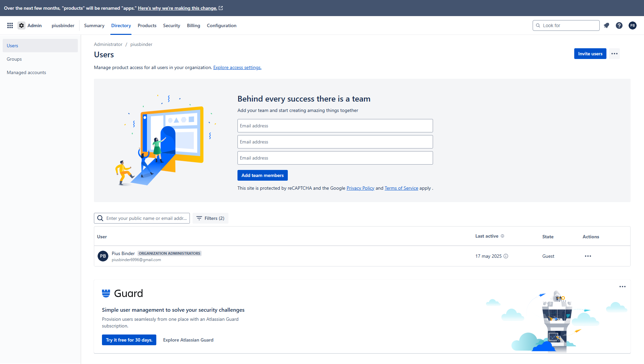Select Users in the sidebar
This screenshot has height=364, width=644.
40,46
